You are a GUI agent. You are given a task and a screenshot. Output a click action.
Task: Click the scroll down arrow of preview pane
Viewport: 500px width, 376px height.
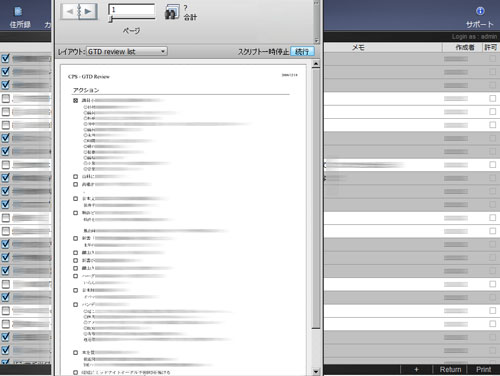pos(316,371)
